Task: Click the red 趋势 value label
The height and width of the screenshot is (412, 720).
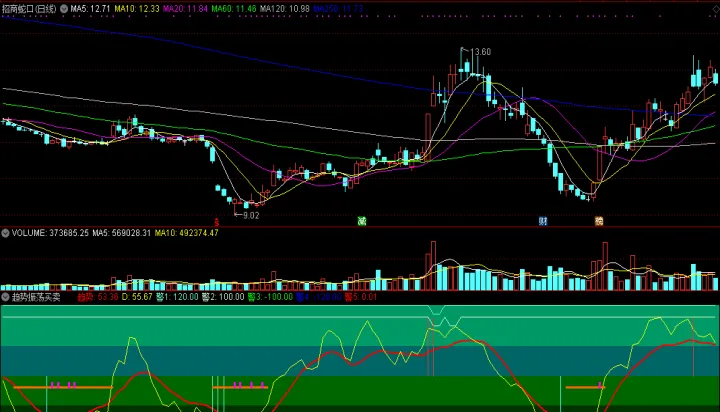Action: click(x=98, y=297)
